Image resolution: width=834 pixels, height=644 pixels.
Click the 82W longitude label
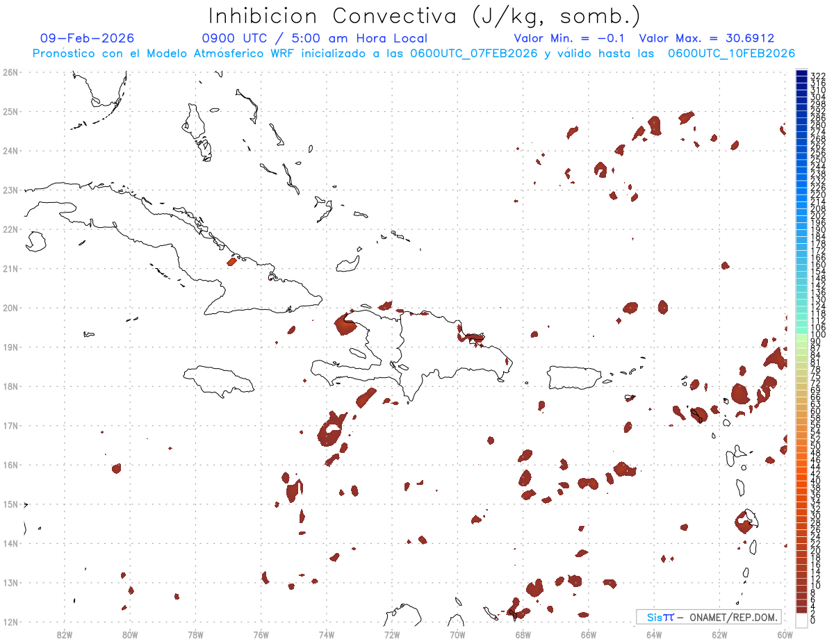click(x=64, y=634)
